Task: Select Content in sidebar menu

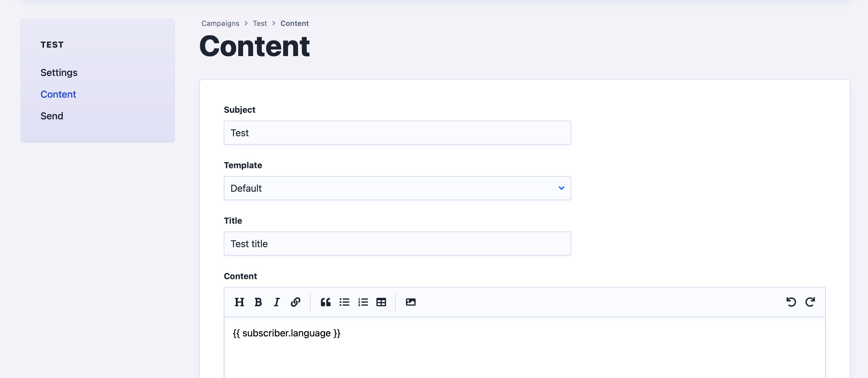Action: coord(58,94)
